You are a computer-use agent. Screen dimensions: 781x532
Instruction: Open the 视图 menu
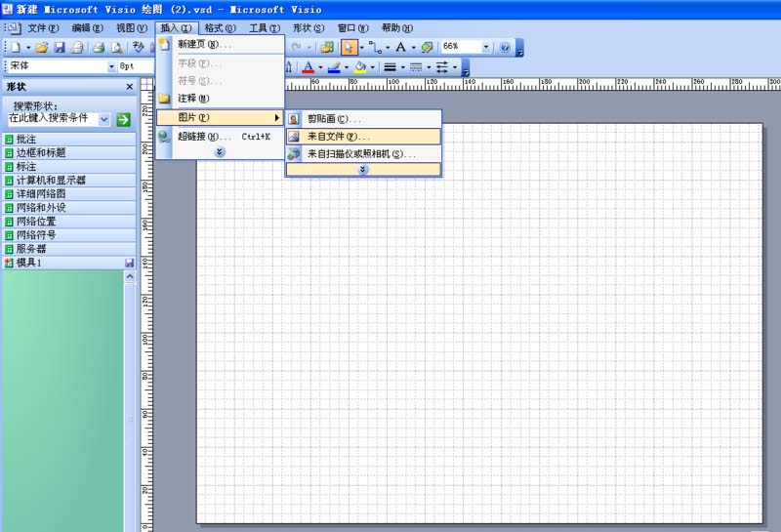click(x=132, y=28)
